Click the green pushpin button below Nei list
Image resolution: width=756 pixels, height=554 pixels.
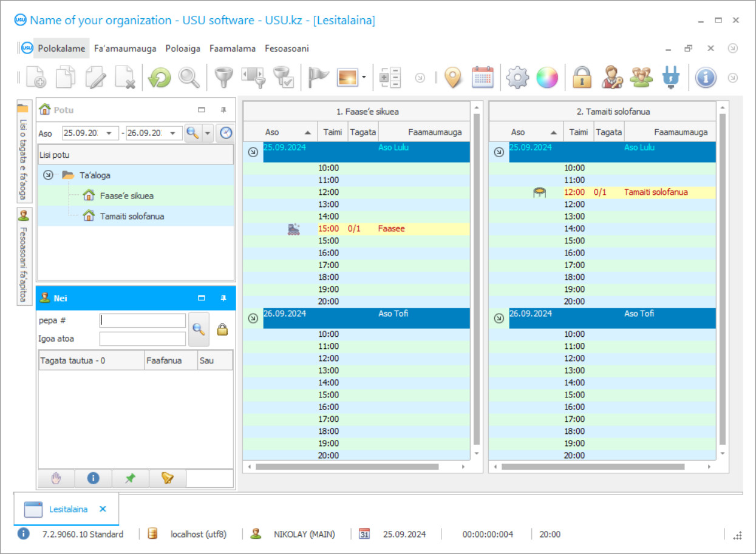point(130,478)
